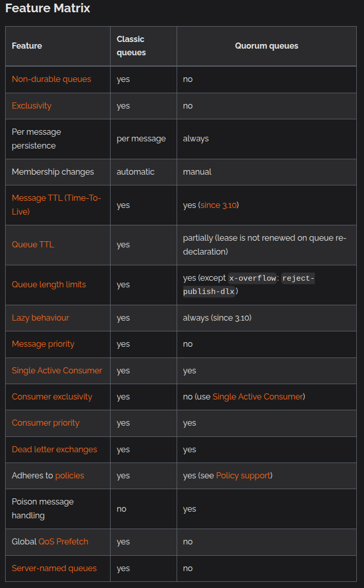Open Queue length limits link
Image resolution: width=364 pixels, height=588 pixels.
tap(49, 285)
